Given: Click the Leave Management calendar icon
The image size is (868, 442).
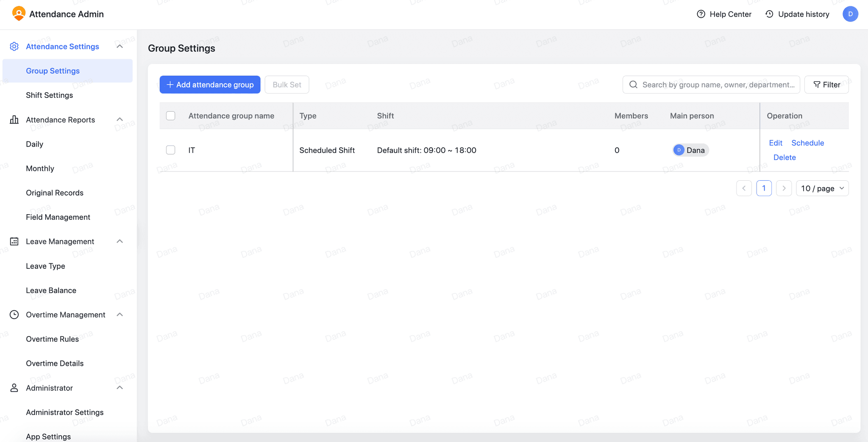Looking at the screenshot, I should click(x=14, y=241).
